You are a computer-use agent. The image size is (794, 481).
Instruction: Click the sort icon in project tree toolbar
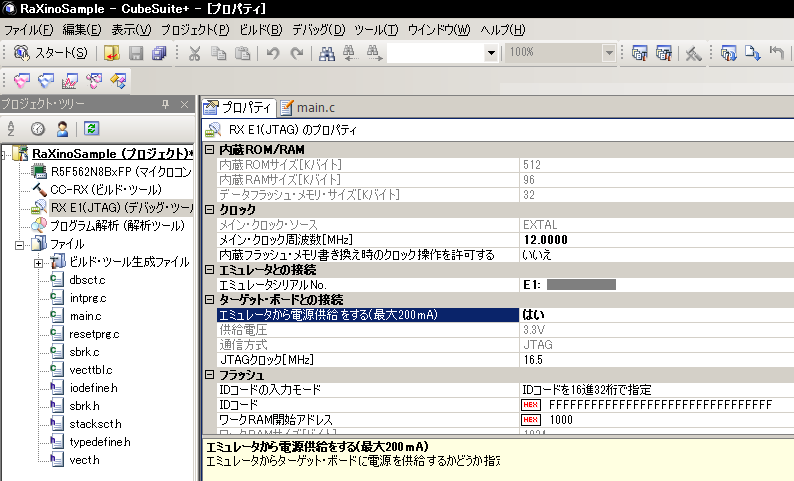pyautogui.click(x=11, y=129)
